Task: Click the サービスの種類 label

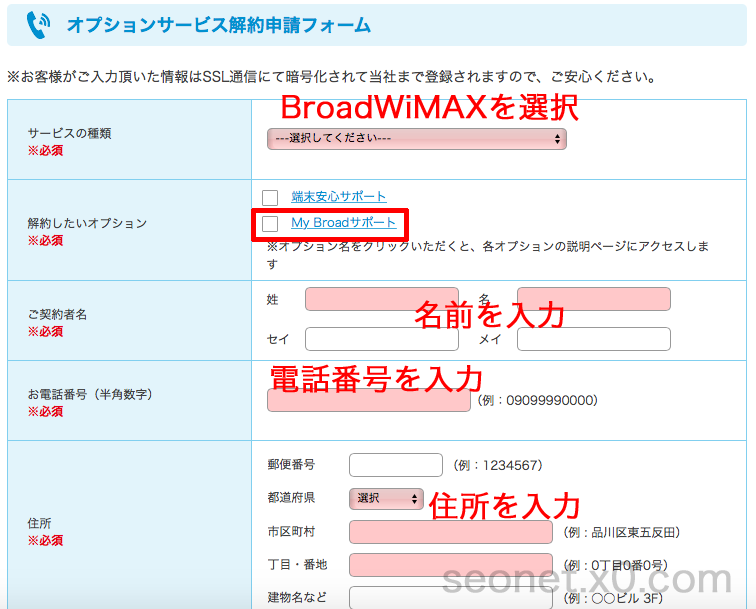Action: click(69, 133)
